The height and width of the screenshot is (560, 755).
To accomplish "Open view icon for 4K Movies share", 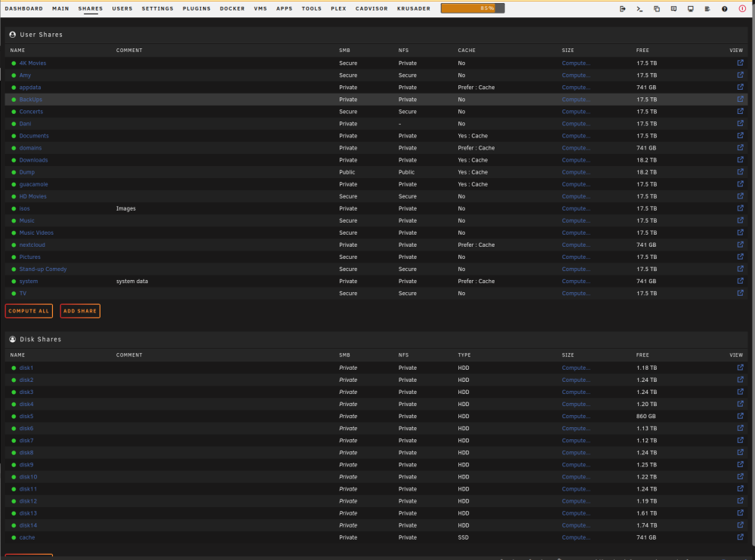I will coord(740,63).
